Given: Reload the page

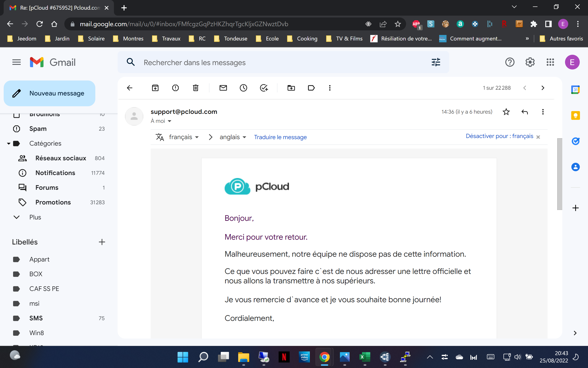Looking at the screenshot, I should (40, 24).
